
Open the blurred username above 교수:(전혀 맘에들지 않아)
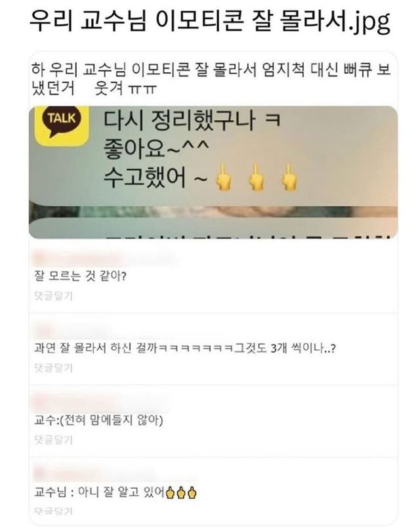[101, 402]
